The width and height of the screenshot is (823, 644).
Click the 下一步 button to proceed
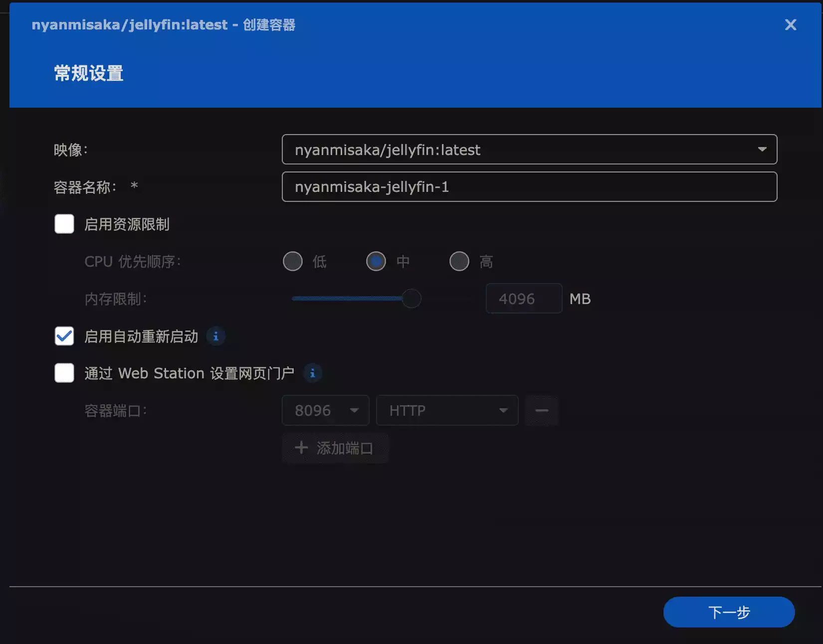pos(728,612)
